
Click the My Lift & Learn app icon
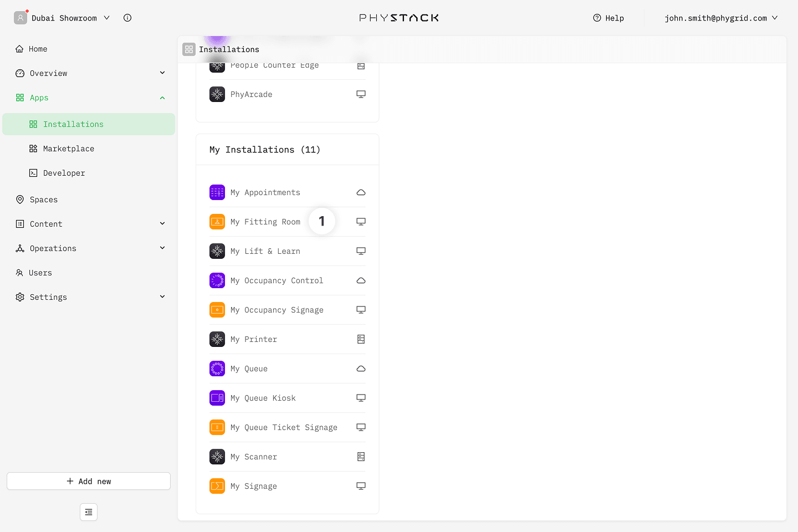(217, 251)
